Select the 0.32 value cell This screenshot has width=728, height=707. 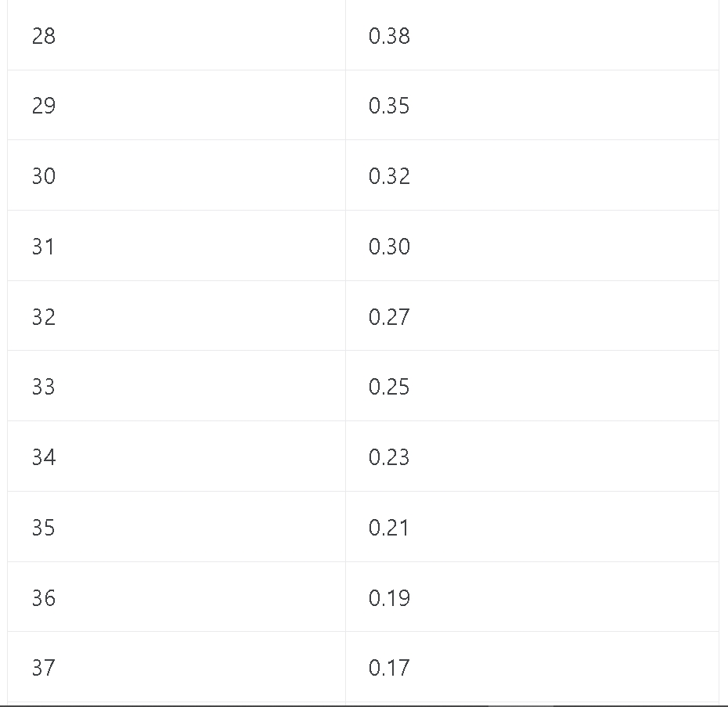[532, 175]
